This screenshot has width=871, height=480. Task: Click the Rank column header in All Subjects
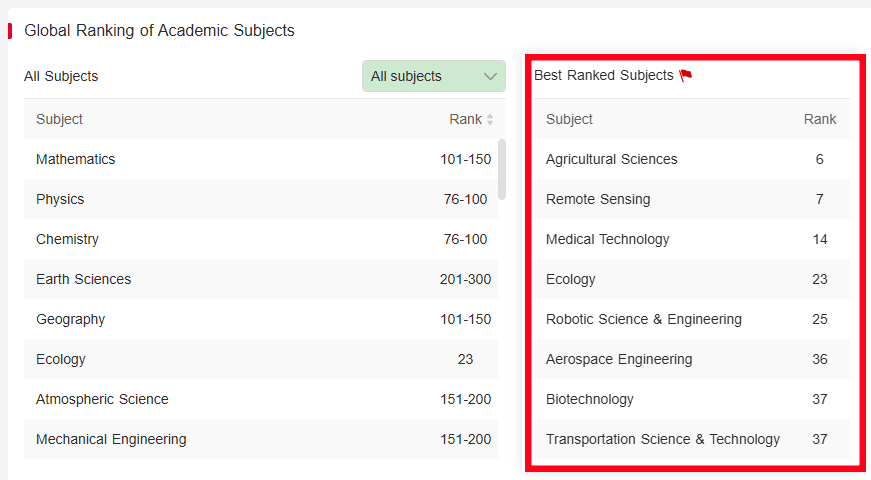(x=465, y=119)
